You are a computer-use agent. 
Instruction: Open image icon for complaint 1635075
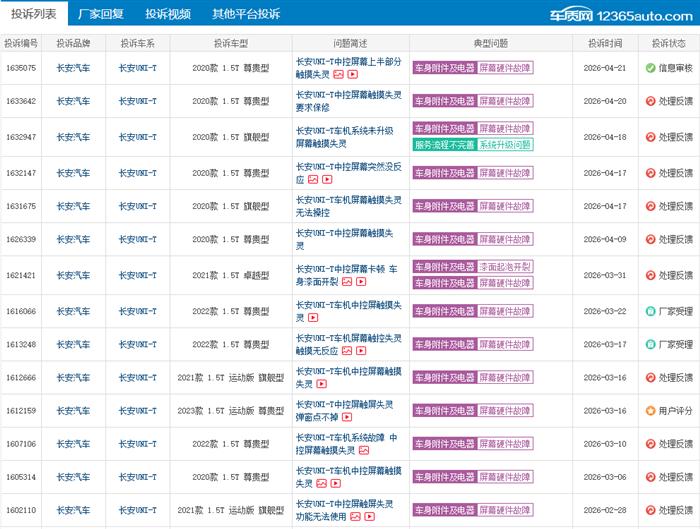pos(338,75)
